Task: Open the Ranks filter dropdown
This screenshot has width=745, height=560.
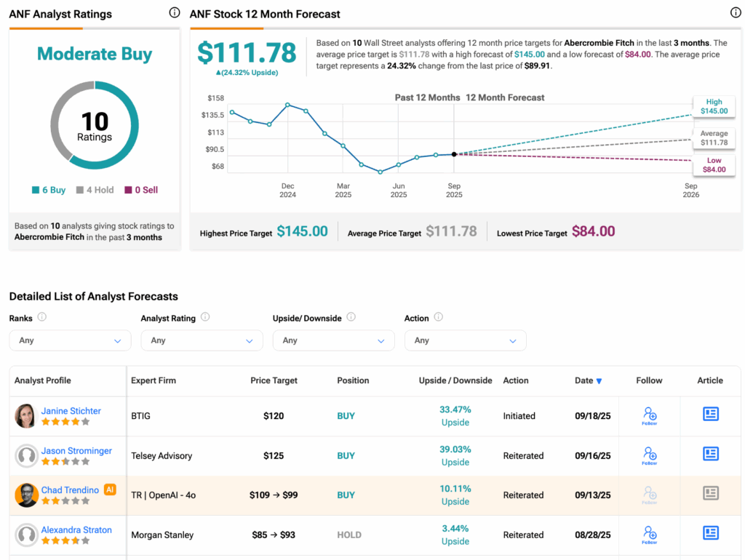Action: [70, 340]
